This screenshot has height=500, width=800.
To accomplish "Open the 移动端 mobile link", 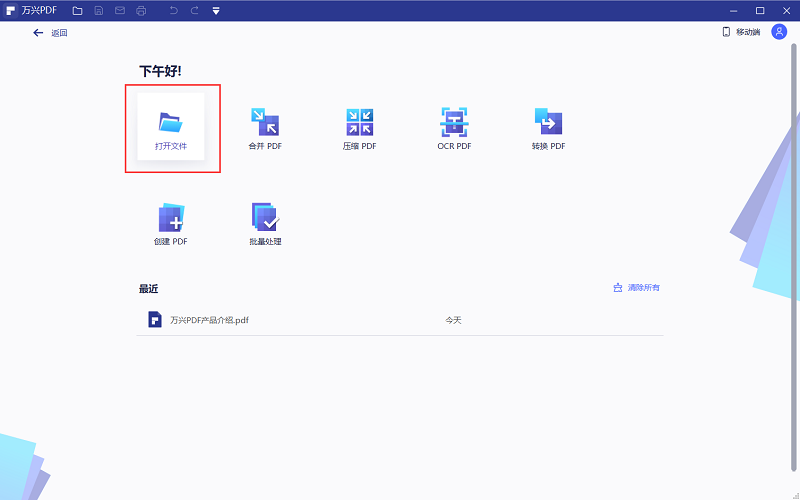I will point(741,32).
